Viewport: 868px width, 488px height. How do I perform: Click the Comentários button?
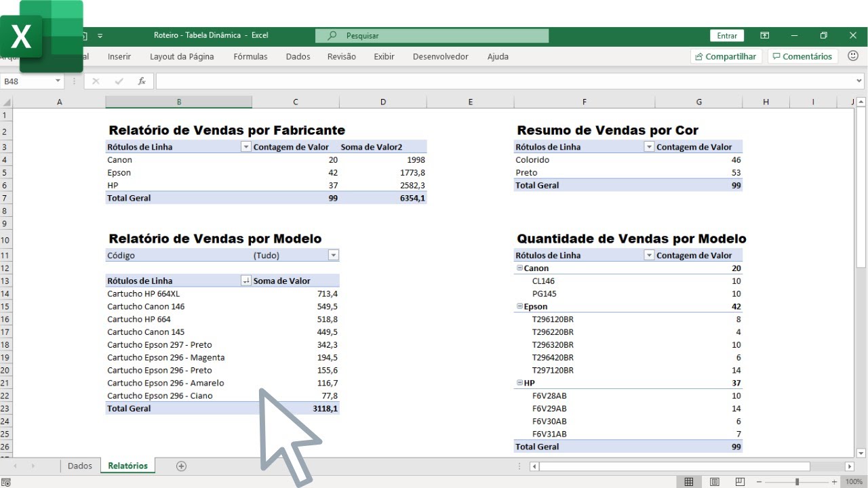pyautogui.click(x=802, y=56)
